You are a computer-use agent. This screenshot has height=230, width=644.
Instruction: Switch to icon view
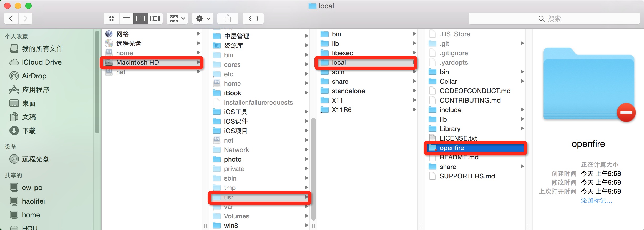coord(112,18)
